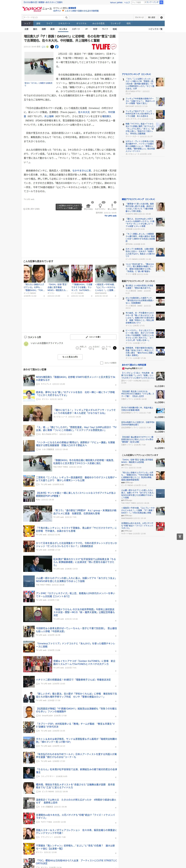Open the ライブ navigation tab

click(49, 23)
